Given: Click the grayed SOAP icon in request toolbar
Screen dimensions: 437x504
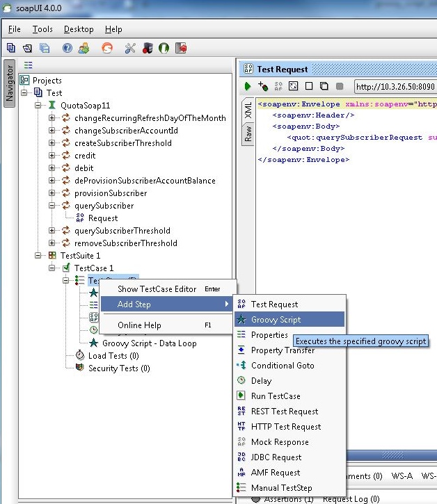Looking at the screenshot, I should point(278,86).
